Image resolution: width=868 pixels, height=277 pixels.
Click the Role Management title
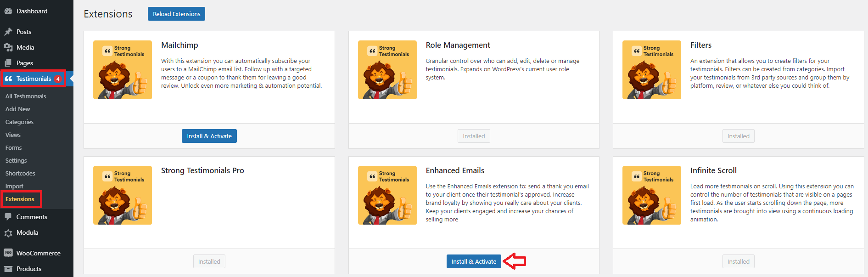pyautogui.click(x=458, y=45)
